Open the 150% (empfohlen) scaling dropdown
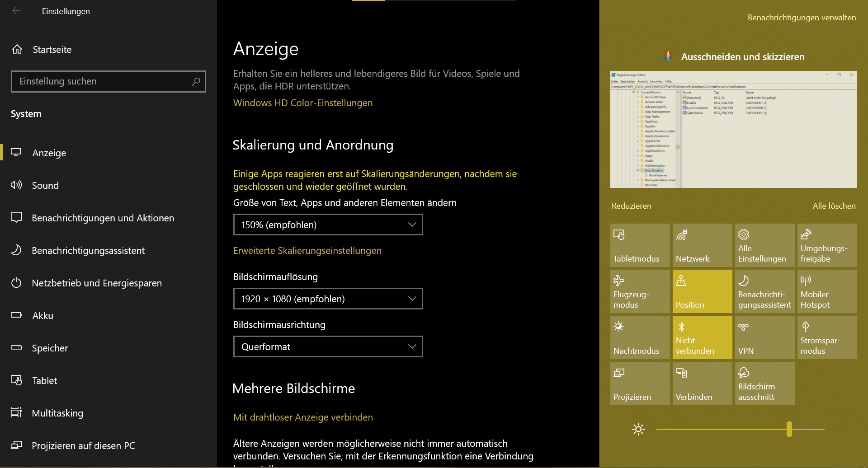 point(328,225)
